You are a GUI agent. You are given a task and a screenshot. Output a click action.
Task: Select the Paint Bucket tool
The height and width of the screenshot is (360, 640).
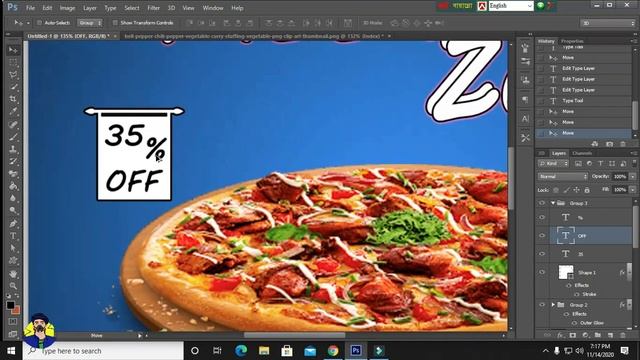pos(13,186)
